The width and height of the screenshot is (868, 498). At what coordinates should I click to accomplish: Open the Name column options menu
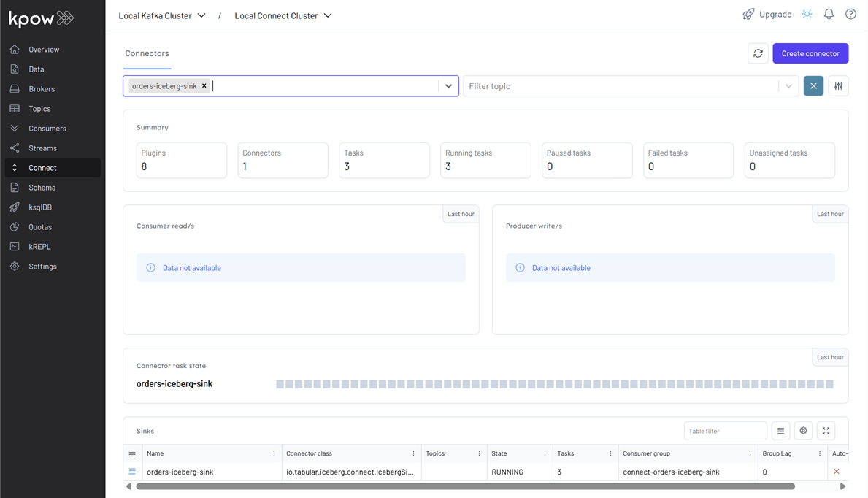click(274, 453)
